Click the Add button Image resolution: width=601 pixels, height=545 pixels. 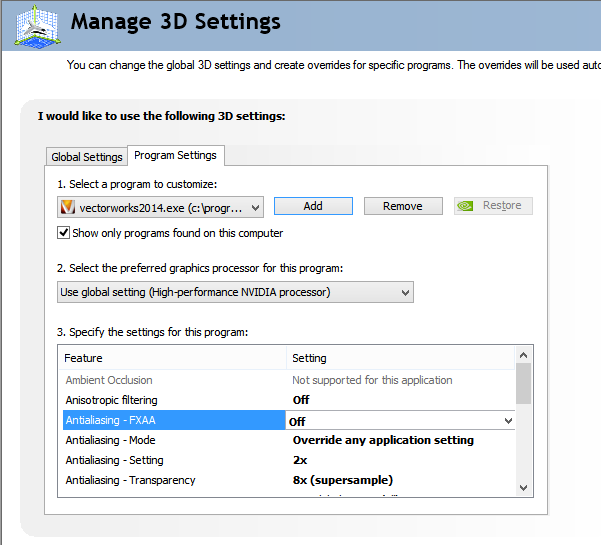pyautogui.click(x=313, y=206)
